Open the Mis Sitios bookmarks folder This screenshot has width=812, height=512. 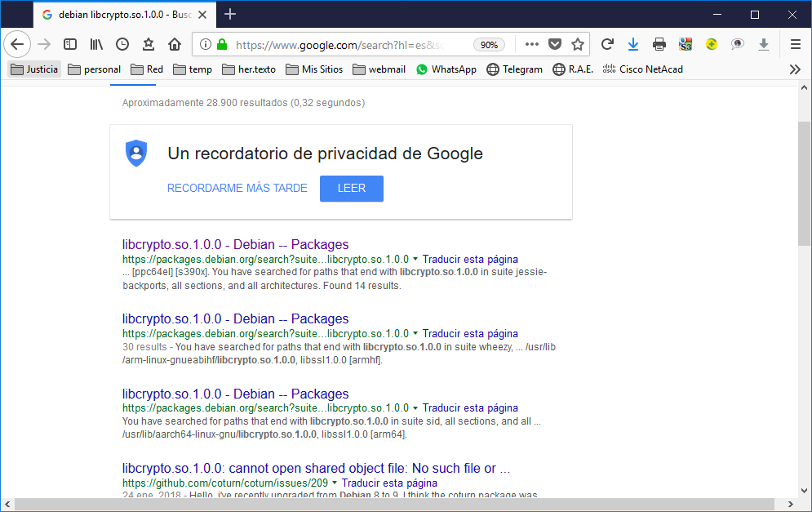pyautogui.click(x=314, y=69)
